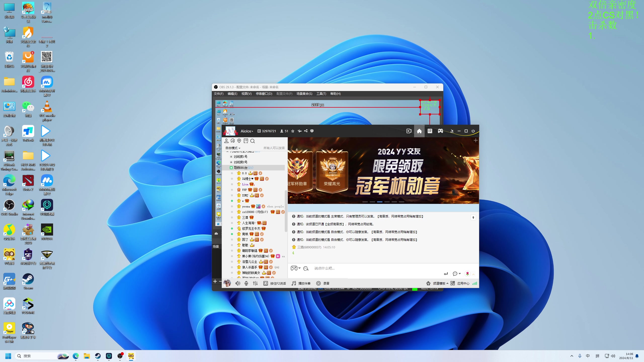Screen dimensions: 644x362
Task: Open the 帮助(H) menu in OBS
Action: (x=336, y=94)
